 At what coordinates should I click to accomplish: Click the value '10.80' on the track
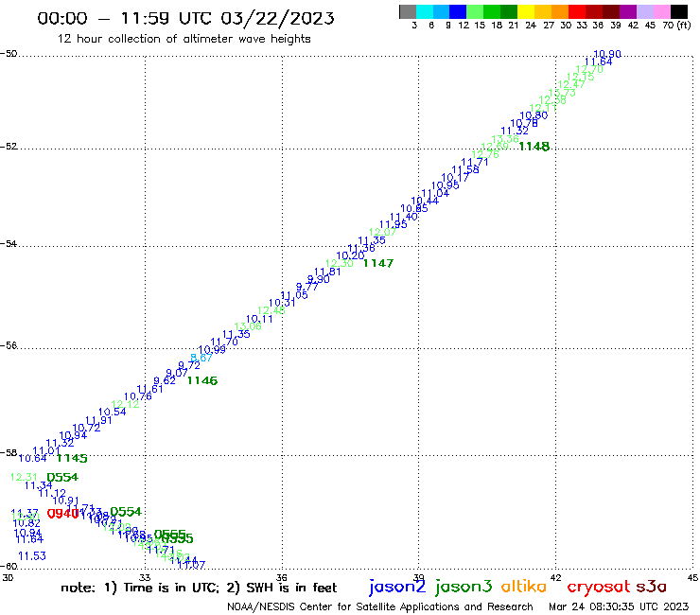pyautogui.click(x=534, y=115)
